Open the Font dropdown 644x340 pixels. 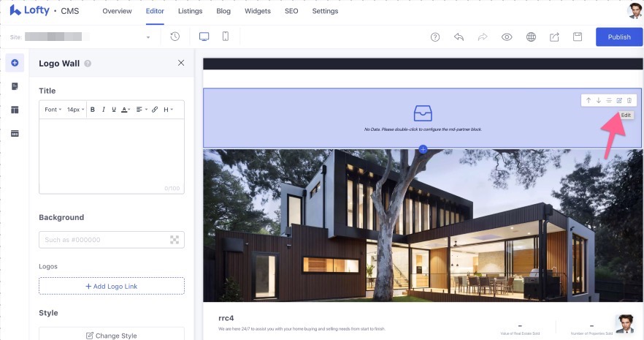(53, 110)
